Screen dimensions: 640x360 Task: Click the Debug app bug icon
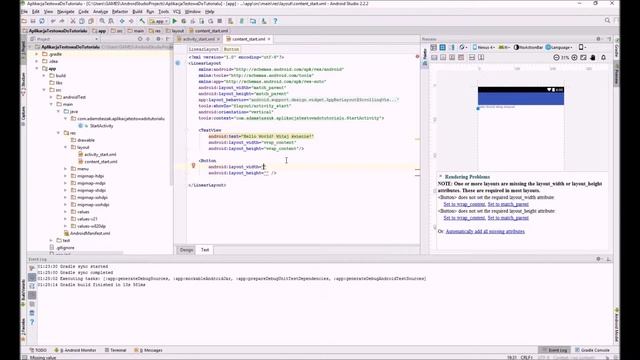point(184,21)
